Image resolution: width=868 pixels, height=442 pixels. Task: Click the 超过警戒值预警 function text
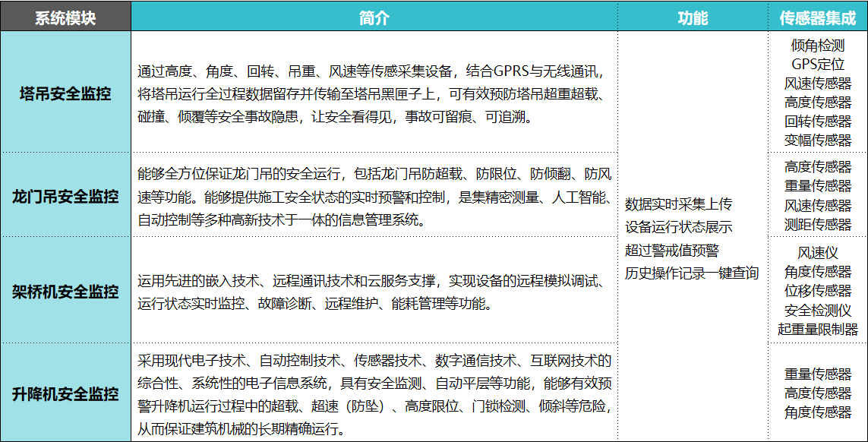click(x=671, y=250)
